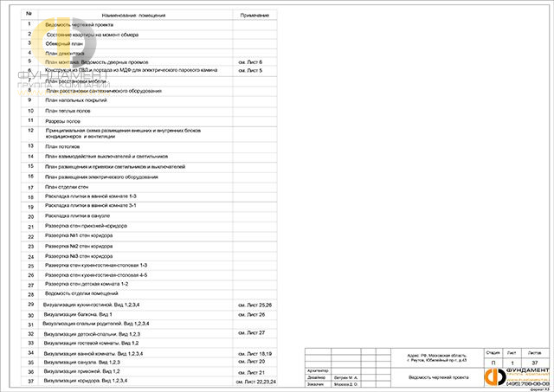554x392 pixels.
Task: Select 'Раскладка плитки в ванной комнате 1-3'
Action: 91,196
